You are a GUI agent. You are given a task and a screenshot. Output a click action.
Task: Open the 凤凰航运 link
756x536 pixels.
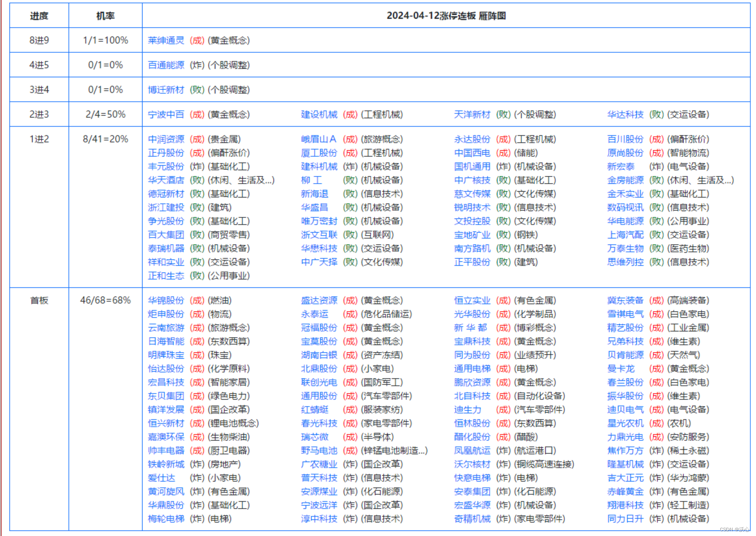tap(472, 451)
